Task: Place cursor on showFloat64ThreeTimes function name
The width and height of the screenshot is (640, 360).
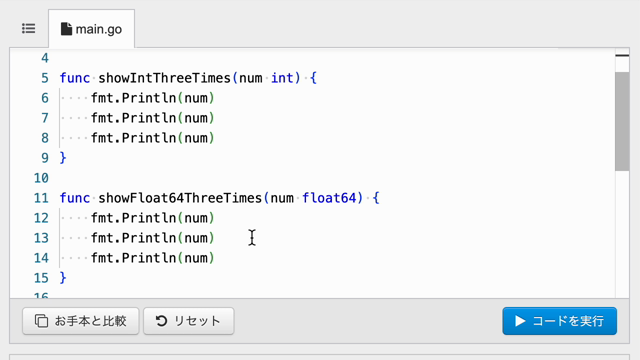Action: [180, 198]
